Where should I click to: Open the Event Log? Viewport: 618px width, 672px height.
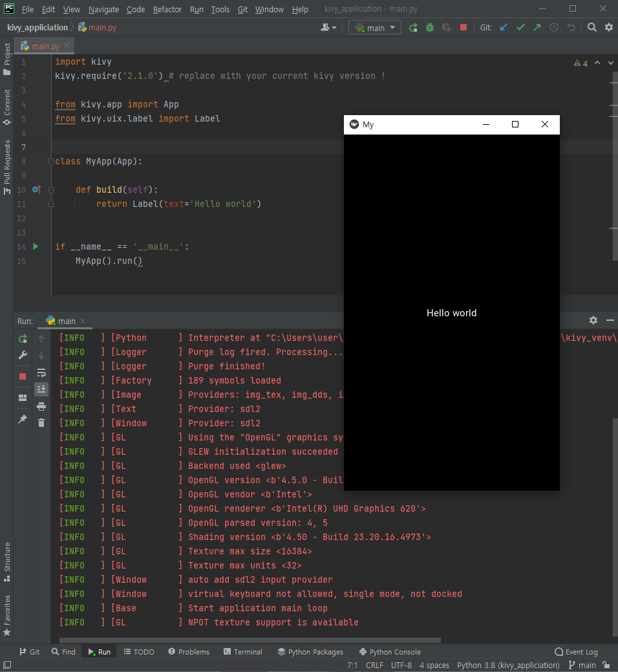click(x=576, y=652)
